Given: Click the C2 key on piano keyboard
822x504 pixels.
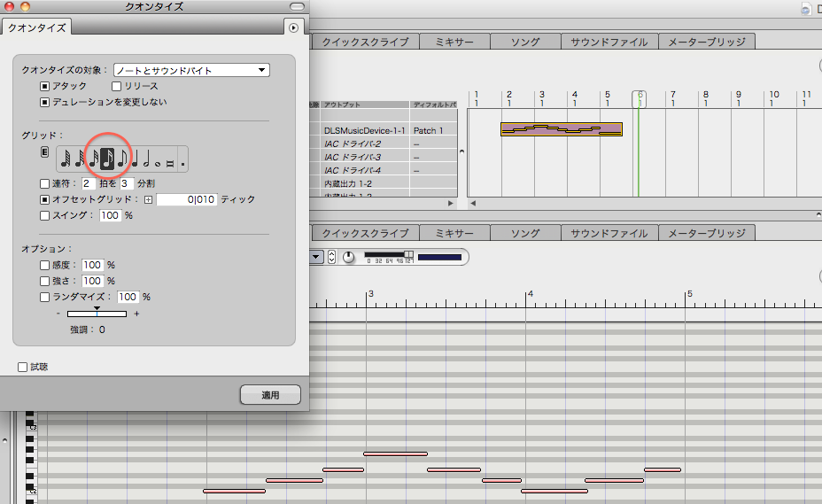Looking at the screenshot, I should point(32,491).
